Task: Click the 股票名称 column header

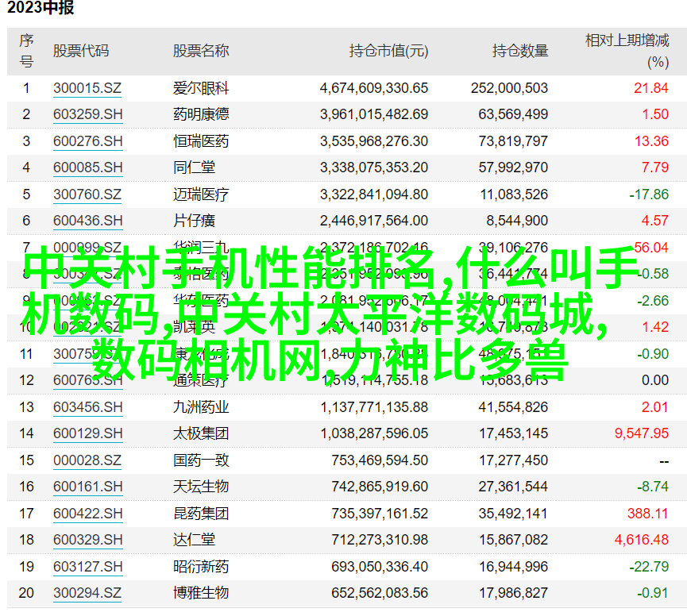Action: tap(201, 52)
